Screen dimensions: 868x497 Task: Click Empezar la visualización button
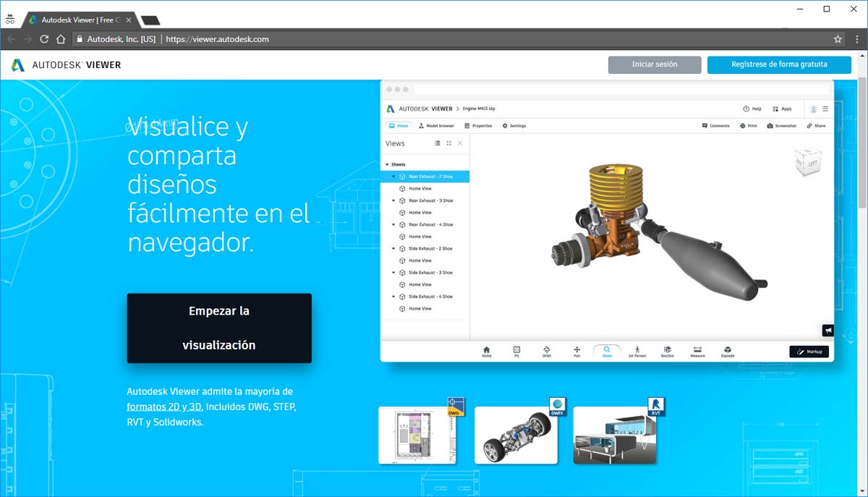[219, 328]
